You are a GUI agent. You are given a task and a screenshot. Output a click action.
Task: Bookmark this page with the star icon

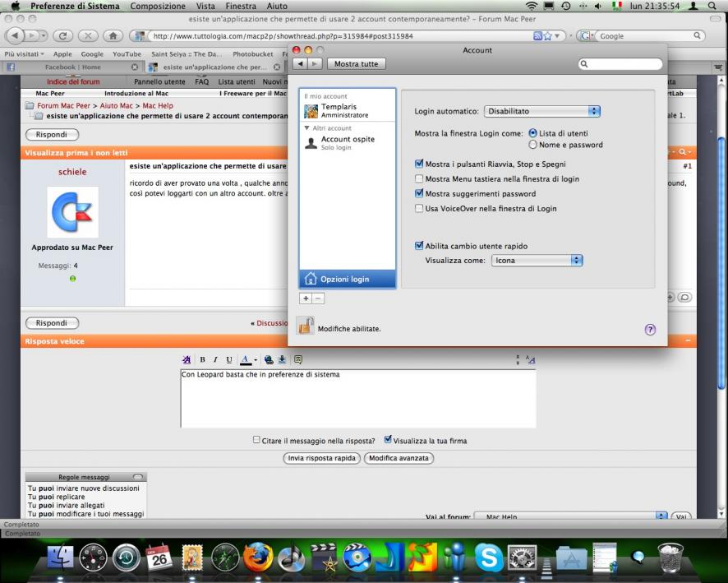(548, 36)
